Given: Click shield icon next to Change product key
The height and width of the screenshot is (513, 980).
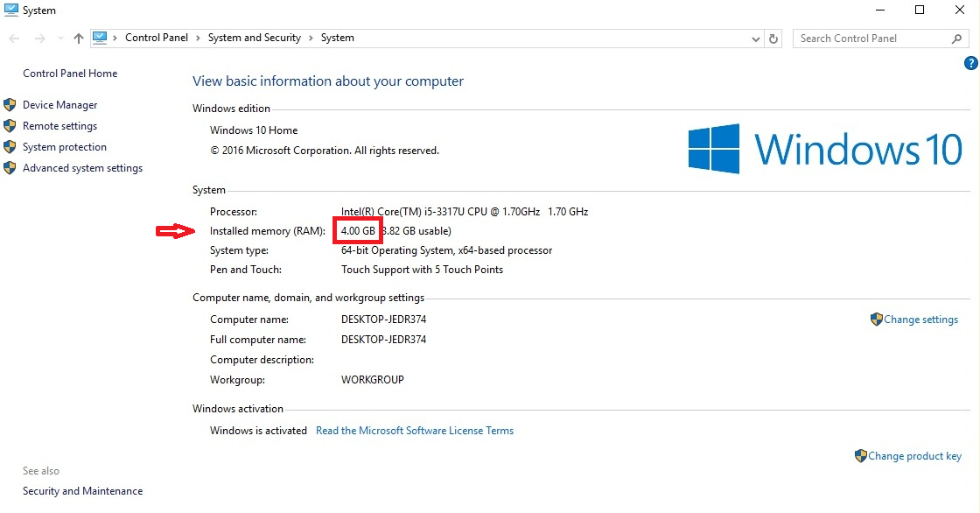Looking at the screenshot, I should tap(861, 455).
